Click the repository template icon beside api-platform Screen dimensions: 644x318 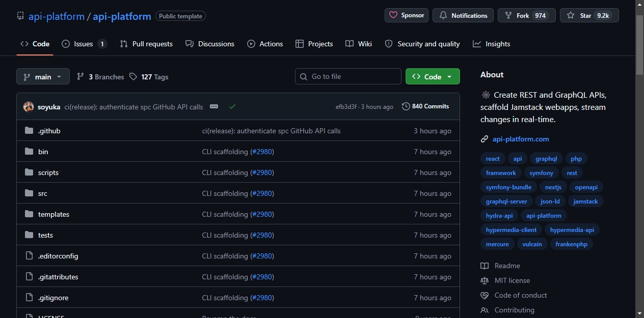click(x=20, y=16)
